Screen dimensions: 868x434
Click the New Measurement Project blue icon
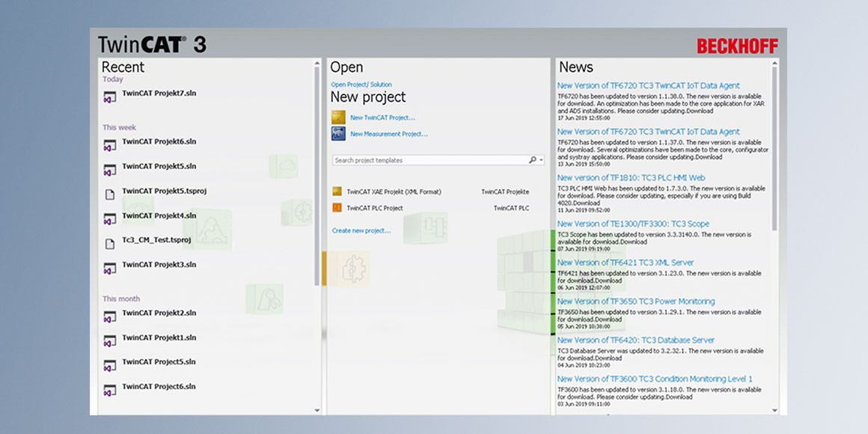click(x=338, y=134)
